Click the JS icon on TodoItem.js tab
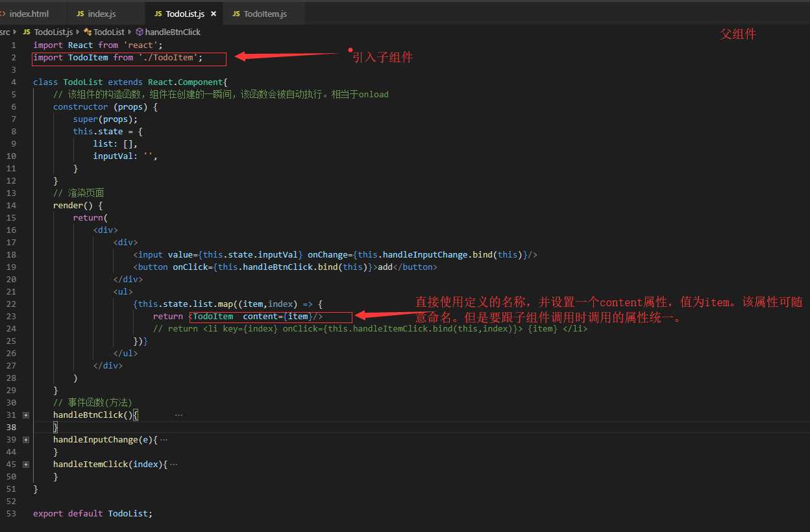Viewport: 810px width, 532px height. [236, 14]
